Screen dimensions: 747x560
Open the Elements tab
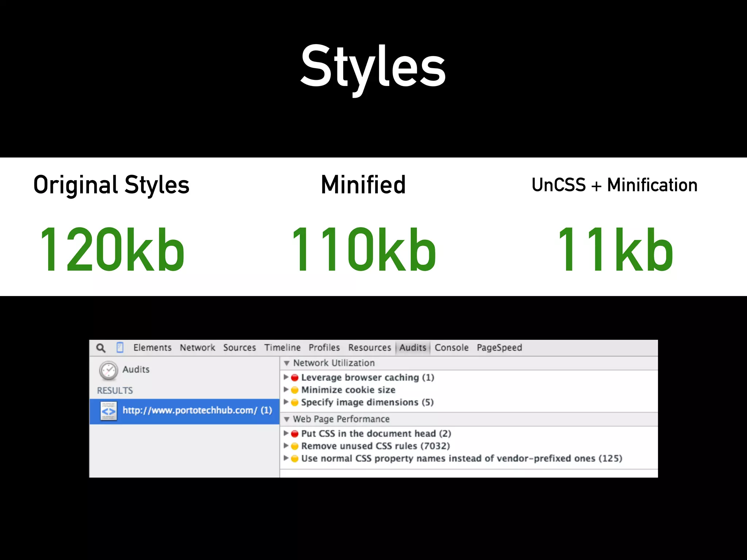tap(152, 347)
